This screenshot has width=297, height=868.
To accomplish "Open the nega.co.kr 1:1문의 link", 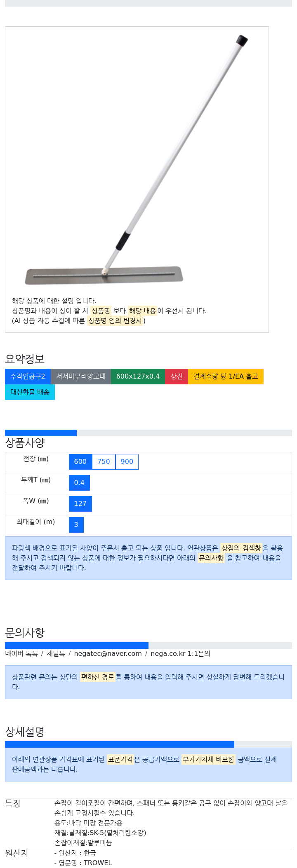I will (180, 654).
